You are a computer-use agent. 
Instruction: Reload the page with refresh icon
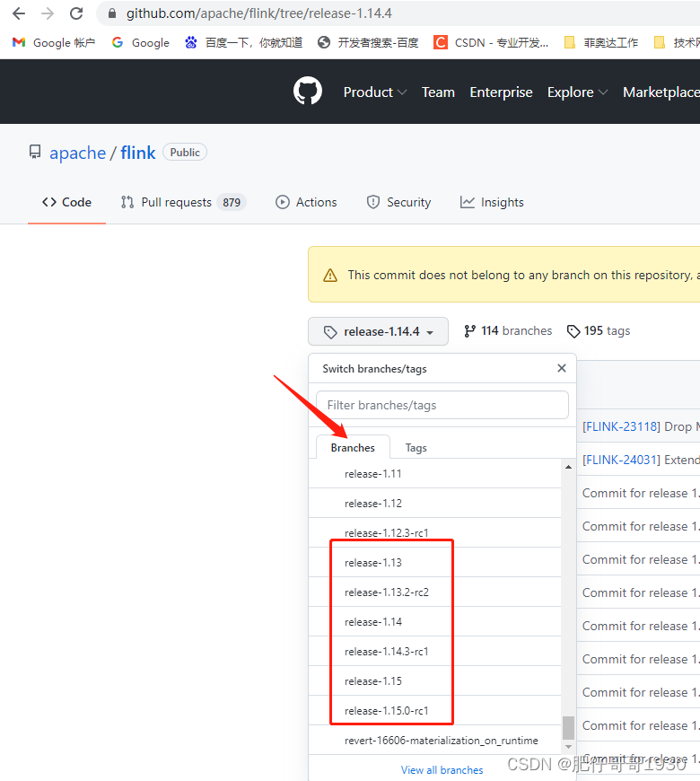[76, 13]
